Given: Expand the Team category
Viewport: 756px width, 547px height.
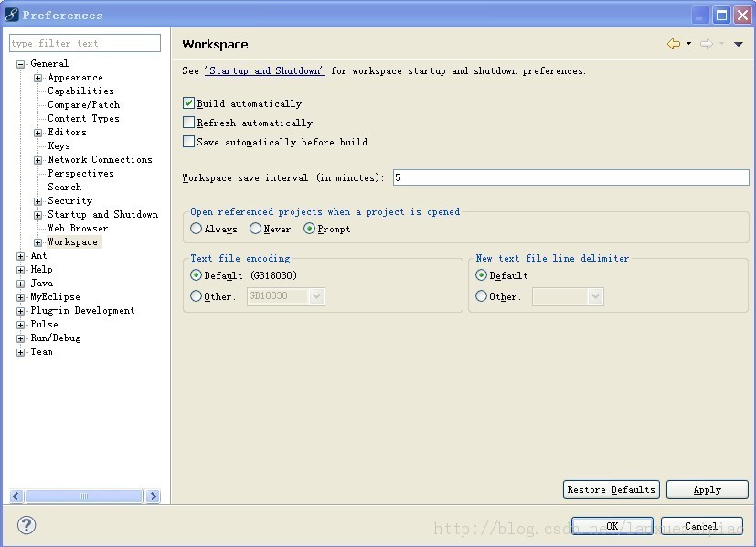Looking at the screenshot, I should 20,352.
